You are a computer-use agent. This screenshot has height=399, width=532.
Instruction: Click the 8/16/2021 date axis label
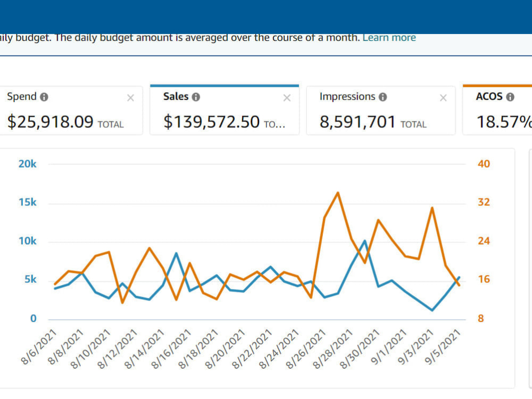pos(171,349)
